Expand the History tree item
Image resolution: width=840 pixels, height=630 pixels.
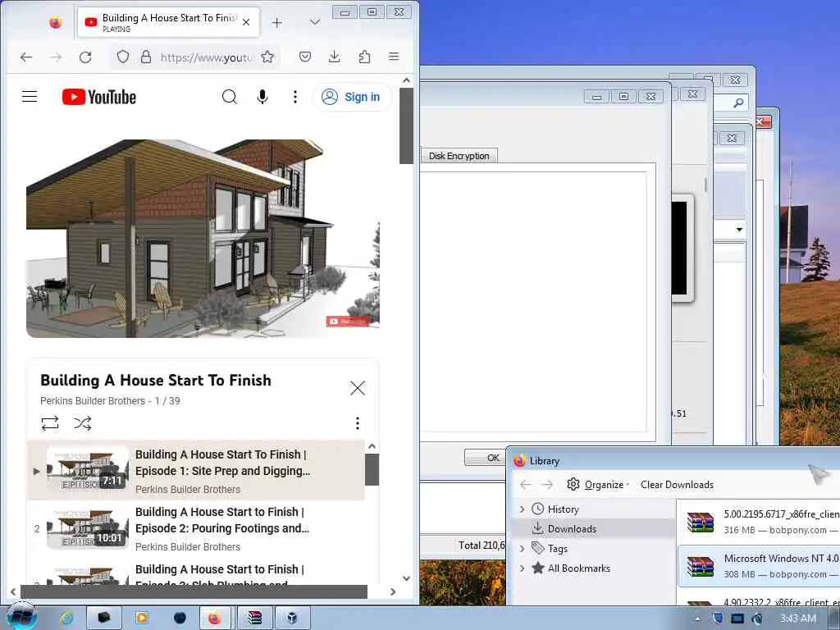523,509
